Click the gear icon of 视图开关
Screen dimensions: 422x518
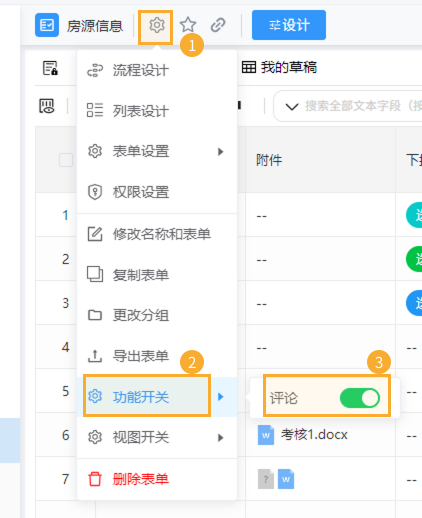tap(95, 437)
